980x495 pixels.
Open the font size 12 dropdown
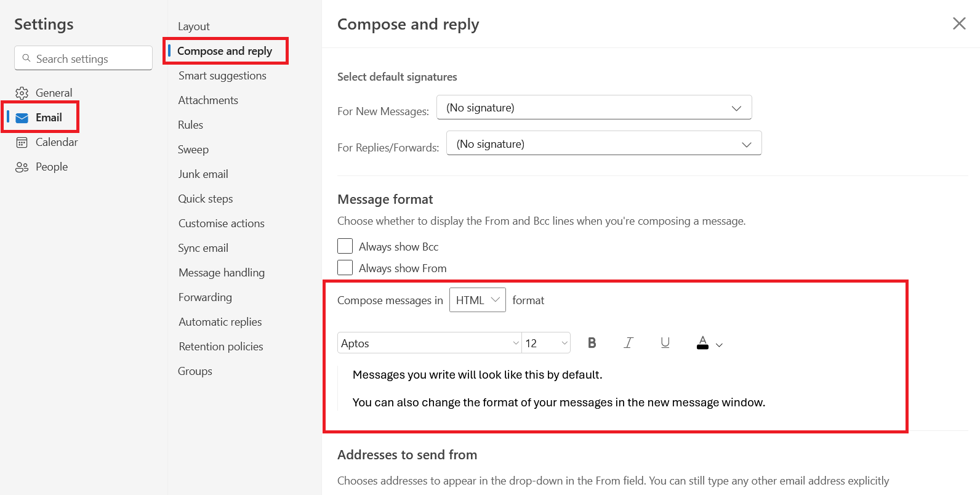pyautogui.click(x=546, y=343)
